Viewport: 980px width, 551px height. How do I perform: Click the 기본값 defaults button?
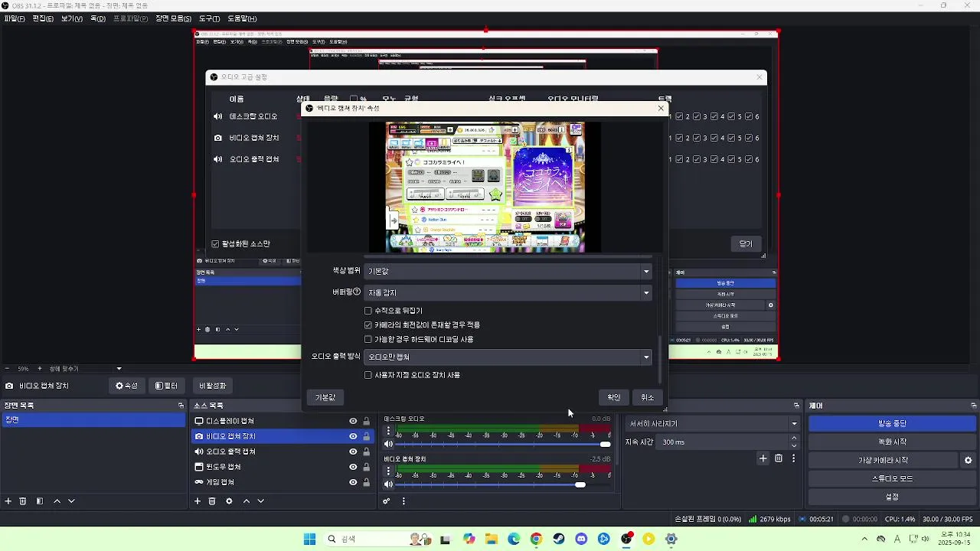325,397
